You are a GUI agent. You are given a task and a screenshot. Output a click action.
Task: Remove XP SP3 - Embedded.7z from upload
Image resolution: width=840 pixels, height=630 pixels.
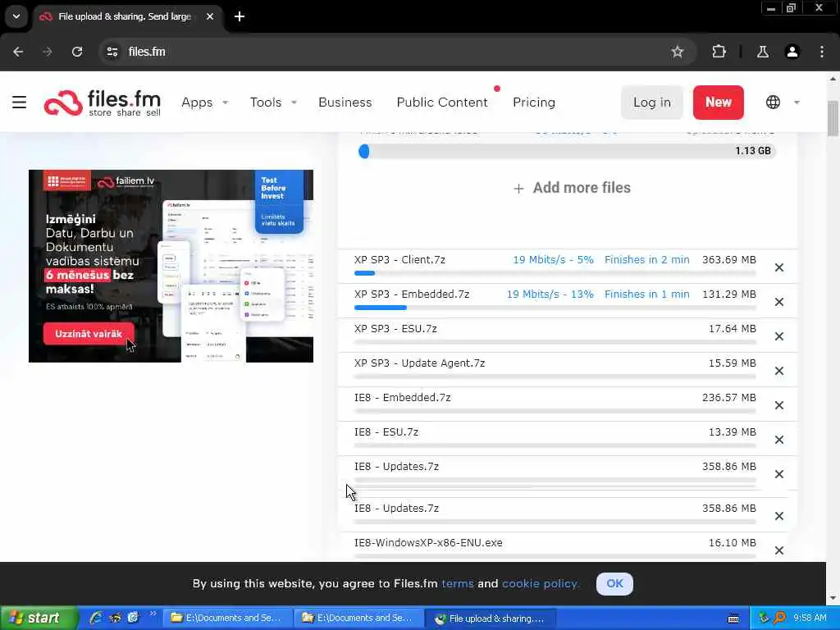pyautogui.click(x=779, y=302)
